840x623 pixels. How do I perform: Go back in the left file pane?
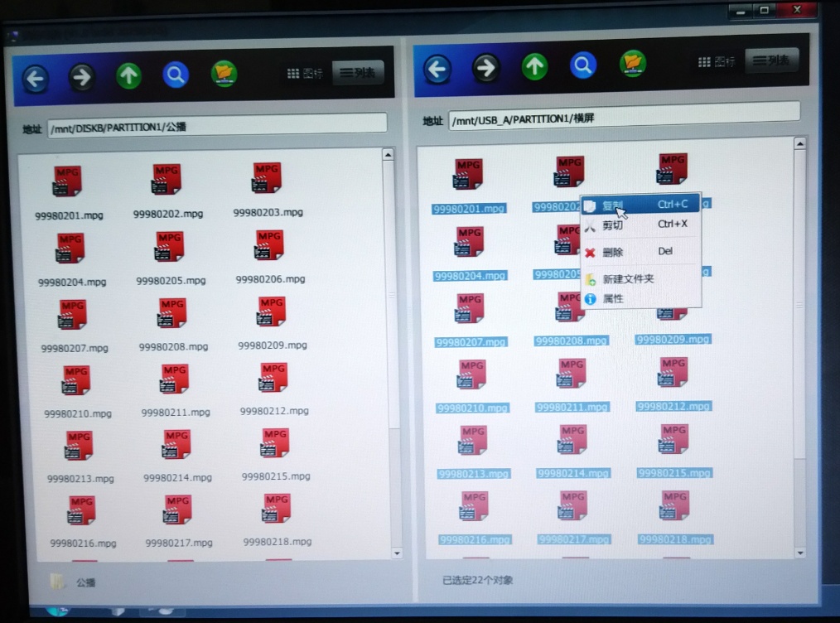[x=36, y=79]
